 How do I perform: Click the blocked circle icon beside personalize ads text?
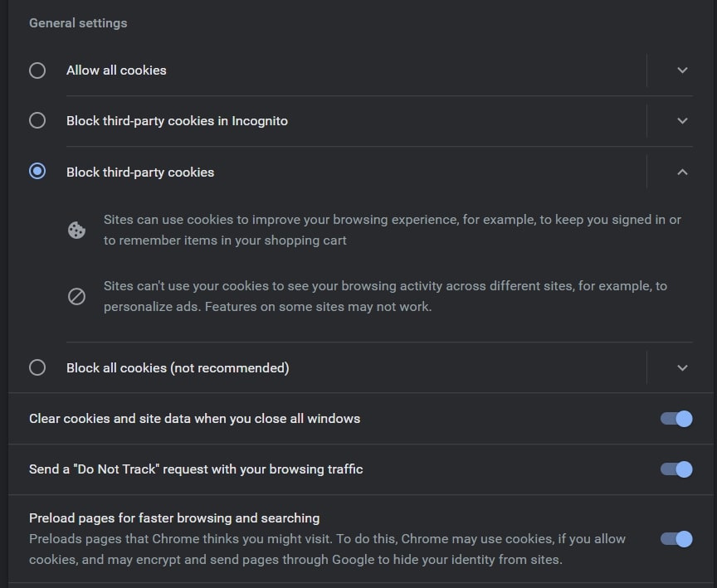tap(76, 296)
